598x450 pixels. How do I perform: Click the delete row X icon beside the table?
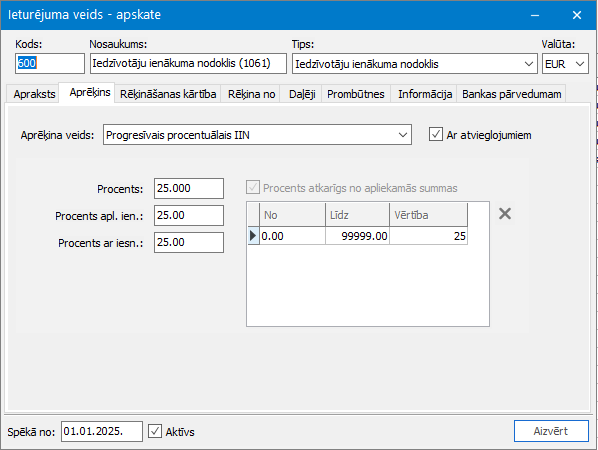(x=505, y=214)
